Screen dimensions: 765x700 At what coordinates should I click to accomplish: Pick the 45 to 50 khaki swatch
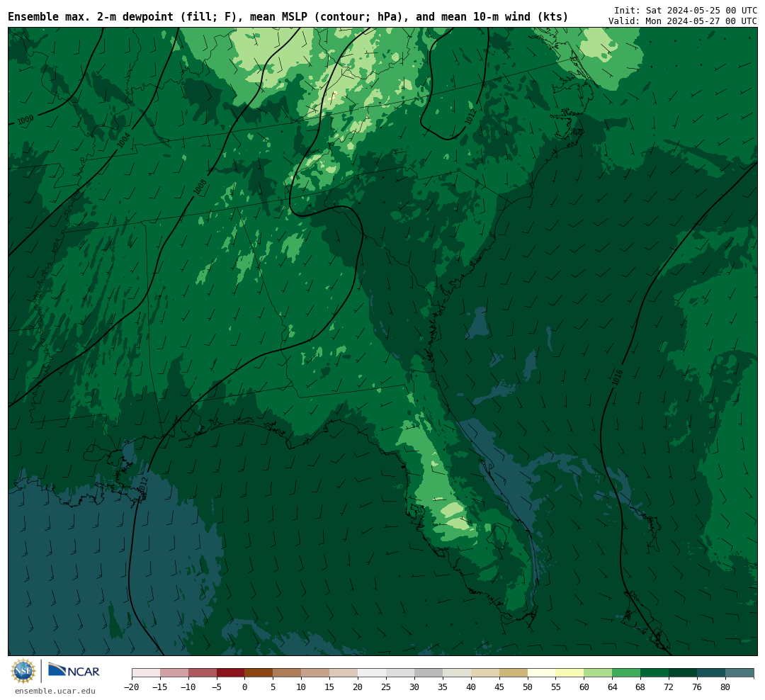[x=514, y=673]
